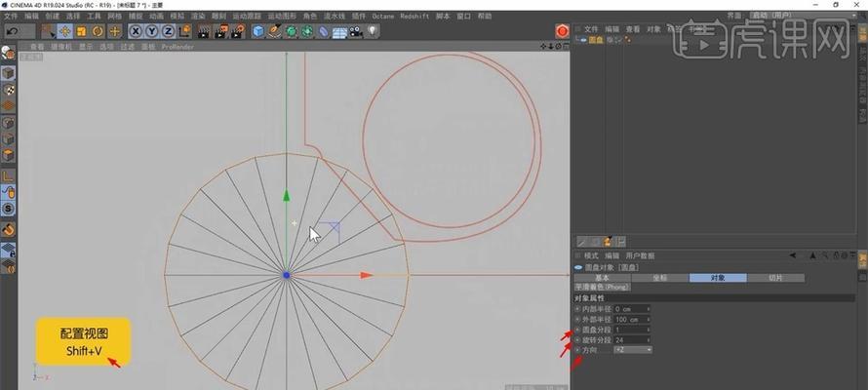Open the Render Settings icon
This screenshot has width=868, height=390.
click(238, 31)
